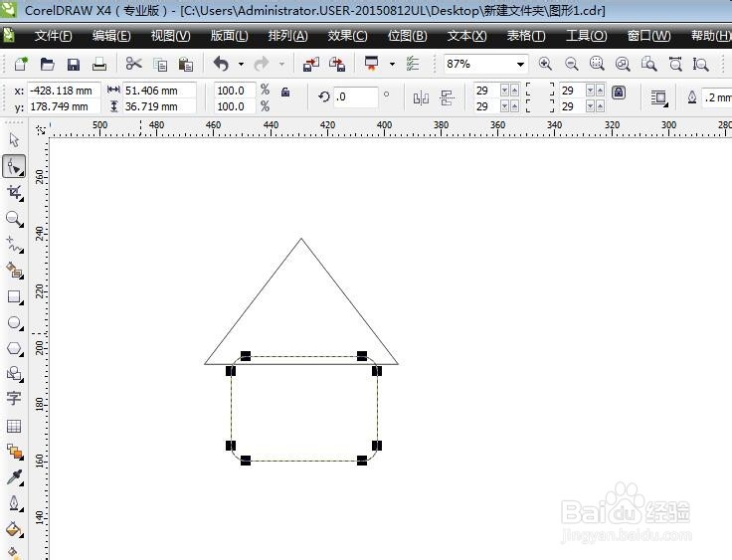Click the ruler origin corner icon
Viewport: 732px width, 560px height.
[41, 129]
